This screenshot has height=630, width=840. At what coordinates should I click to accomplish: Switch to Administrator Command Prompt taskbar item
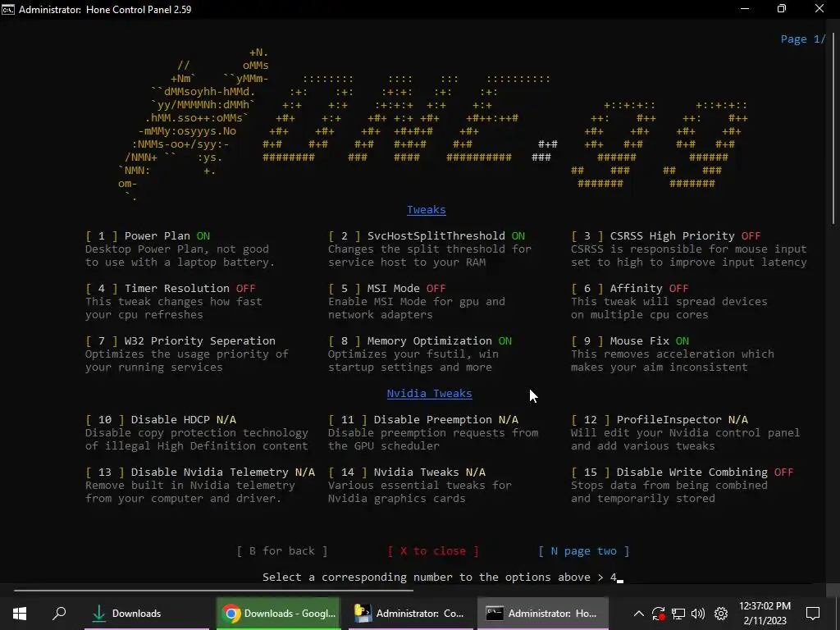click(x=411, y=614)
